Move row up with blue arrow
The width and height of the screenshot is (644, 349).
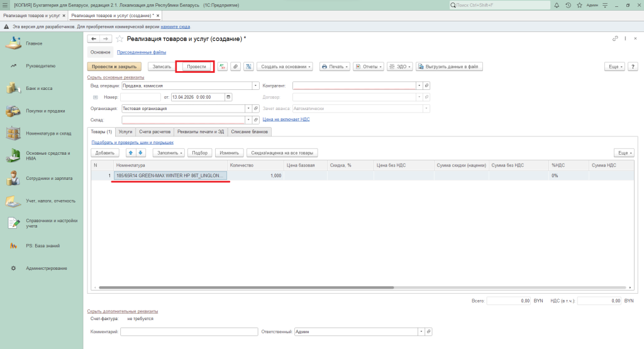tap(131, 153)
